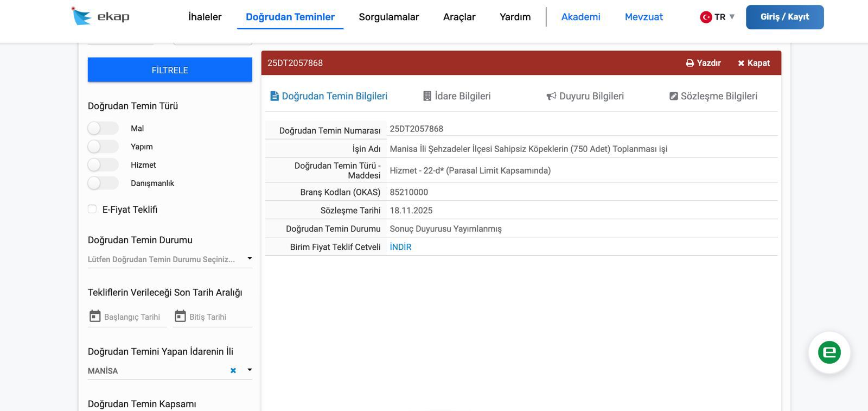The image size is (868, 411).
Task: Click the Turkish flag language icon
Action: coord(706,17)
